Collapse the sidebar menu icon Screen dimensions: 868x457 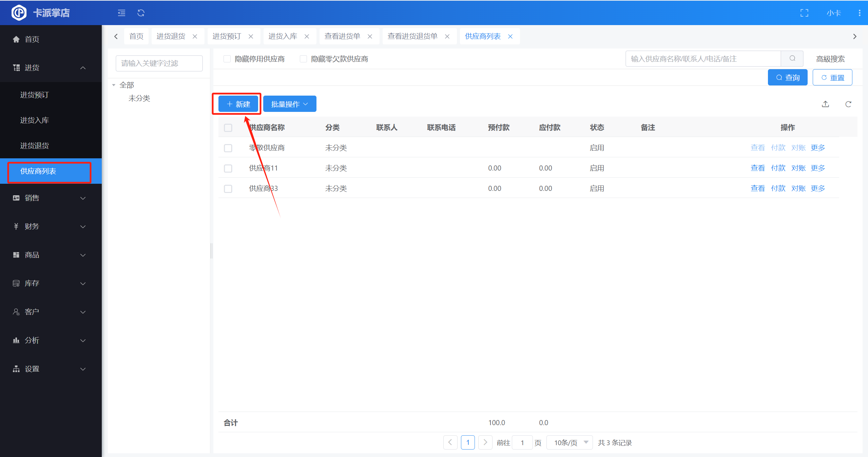tap(121, 13)
